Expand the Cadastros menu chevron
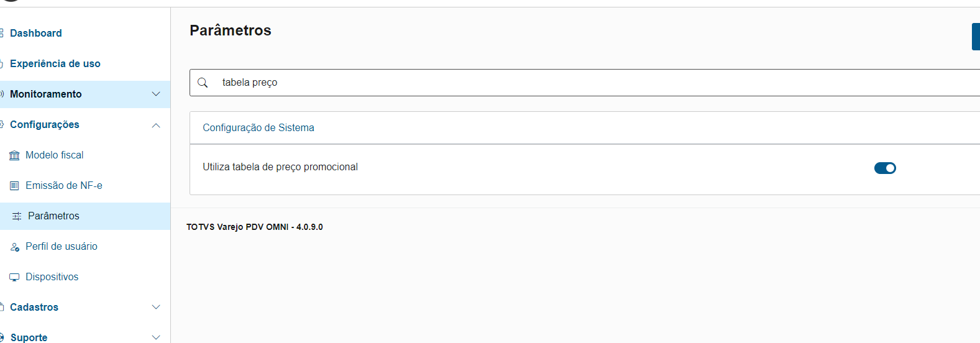 [156, 307]
